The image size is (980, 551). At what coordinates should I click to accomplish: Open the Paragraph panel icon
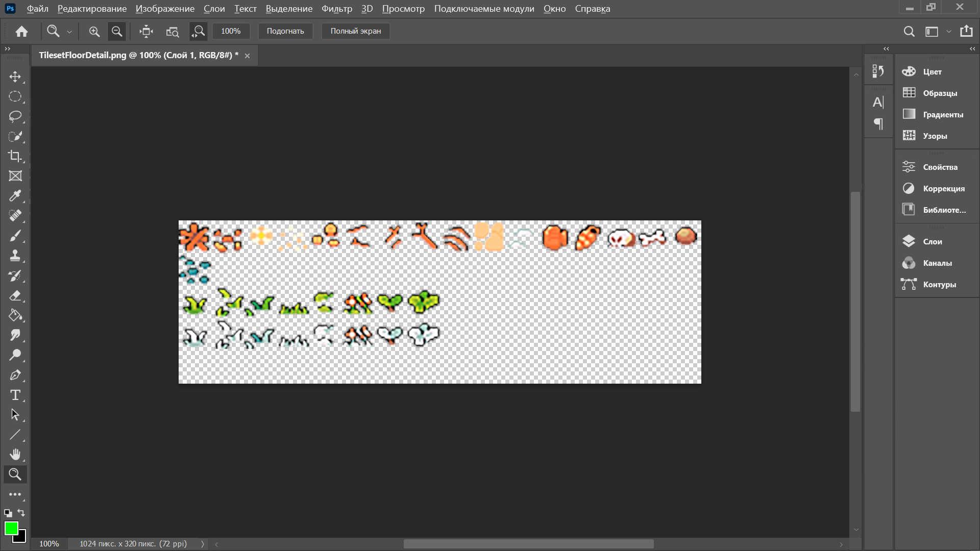click(878, 123)
